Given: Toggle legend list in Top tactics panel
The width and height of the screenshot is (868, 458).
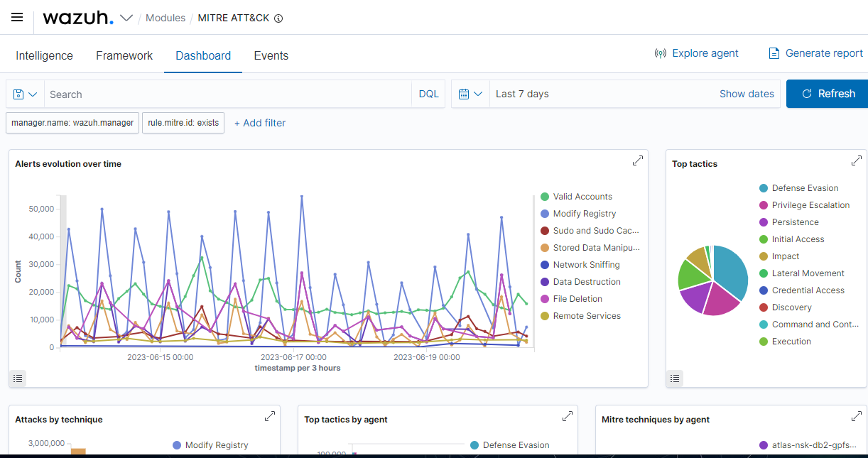Looking at the screenshot, I should pos(675,378).
